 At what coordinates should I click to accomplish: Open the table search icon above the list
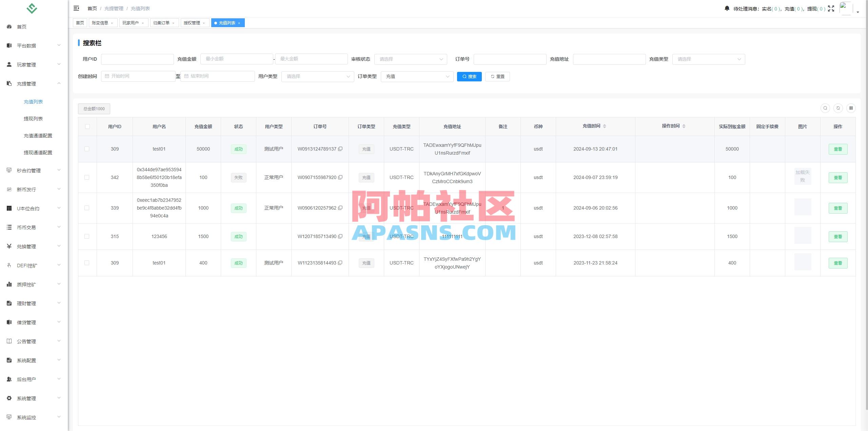tap(826, 108)
